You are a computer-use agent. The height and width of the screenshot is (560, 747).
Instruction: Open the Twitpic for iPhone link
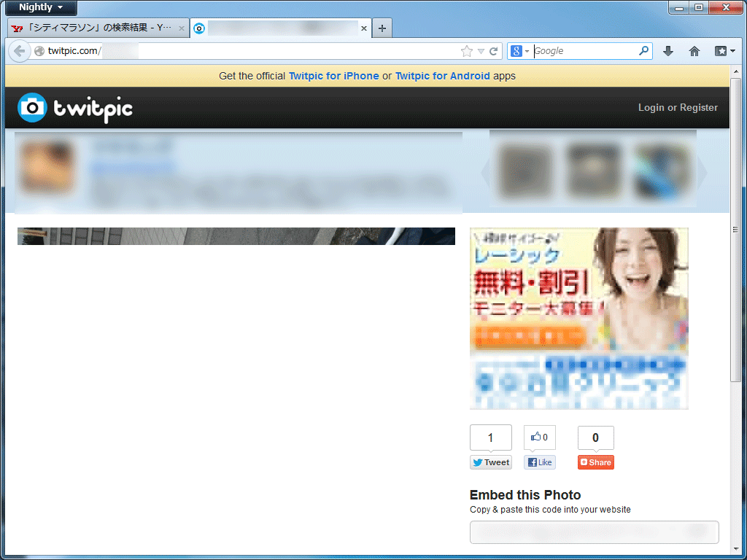coord(333,76)
